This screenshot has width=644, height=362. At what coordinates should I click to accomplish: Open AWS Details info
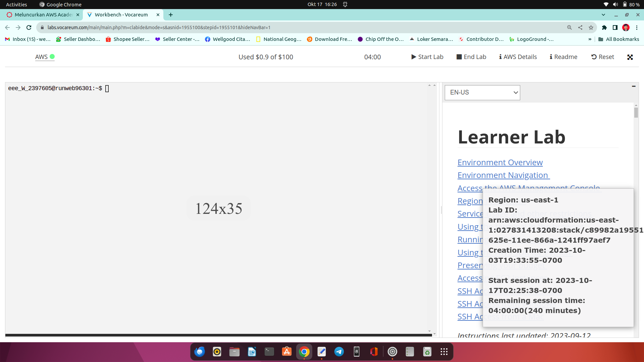click(x=518, y=57)
